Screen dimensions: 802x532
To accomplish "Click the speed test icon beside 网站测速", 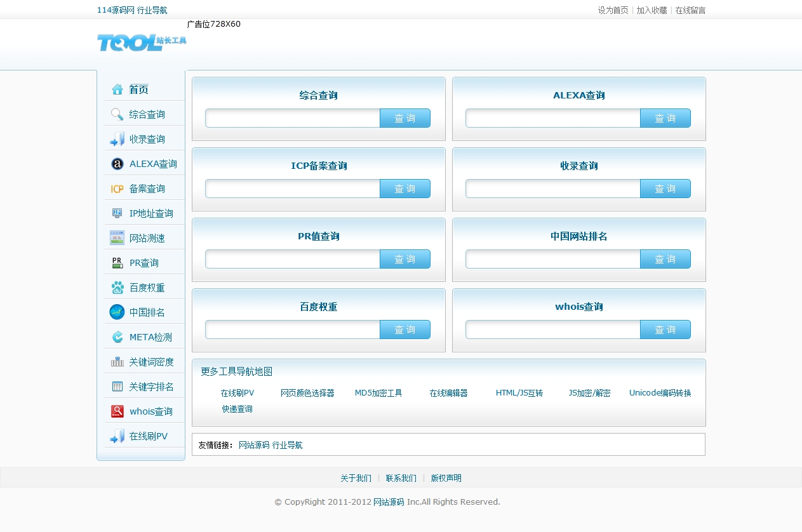I will click(x=117, y=238).
